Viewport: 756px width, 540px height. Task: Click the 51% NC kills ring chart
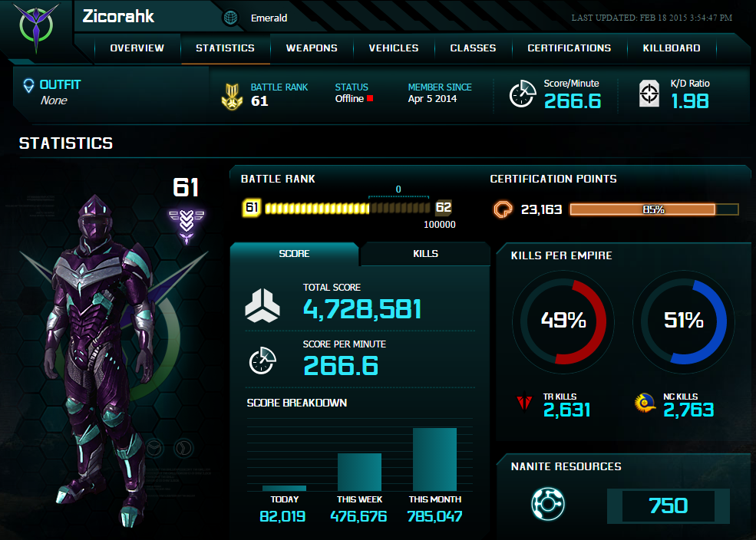[x=684, y=322]
